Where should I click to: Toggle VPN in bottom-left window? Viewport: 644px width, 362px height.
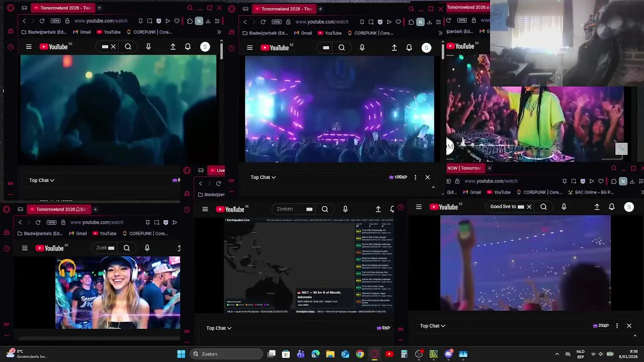click(51, 222)
